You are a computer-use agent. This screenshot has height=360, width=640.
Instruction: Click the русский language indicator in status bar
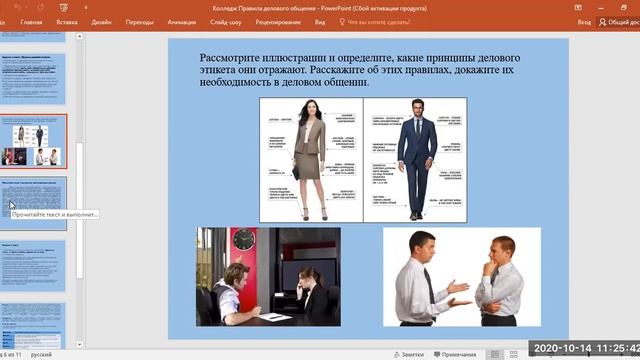41,355
